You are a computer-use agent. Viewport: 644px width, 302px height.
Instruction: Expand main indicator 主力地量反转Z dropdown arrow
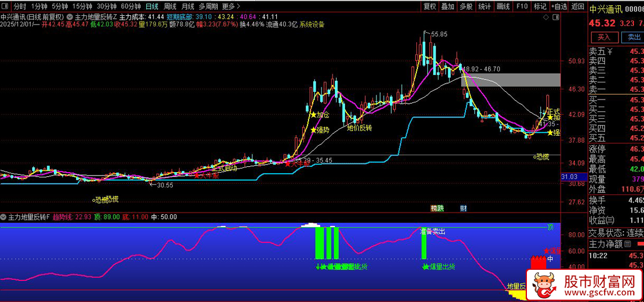[70, 17]
